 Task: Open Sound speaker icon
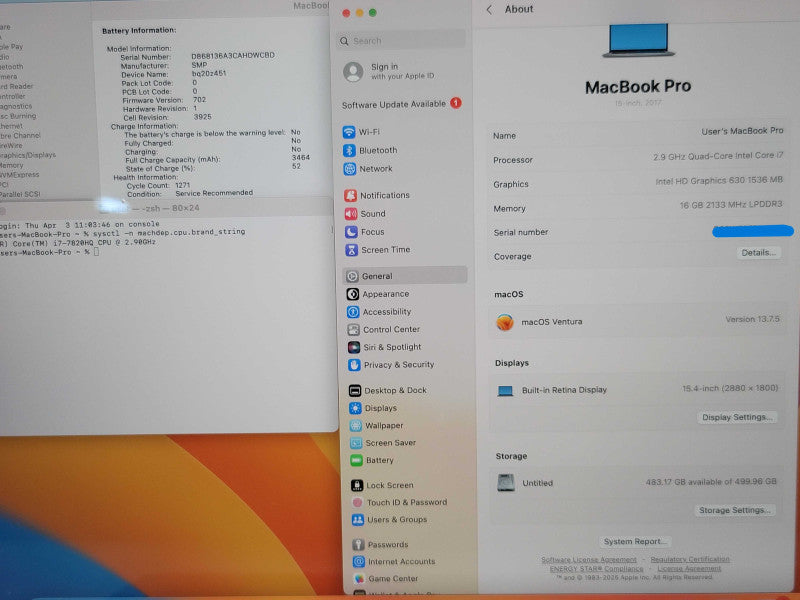pos(351,214)
